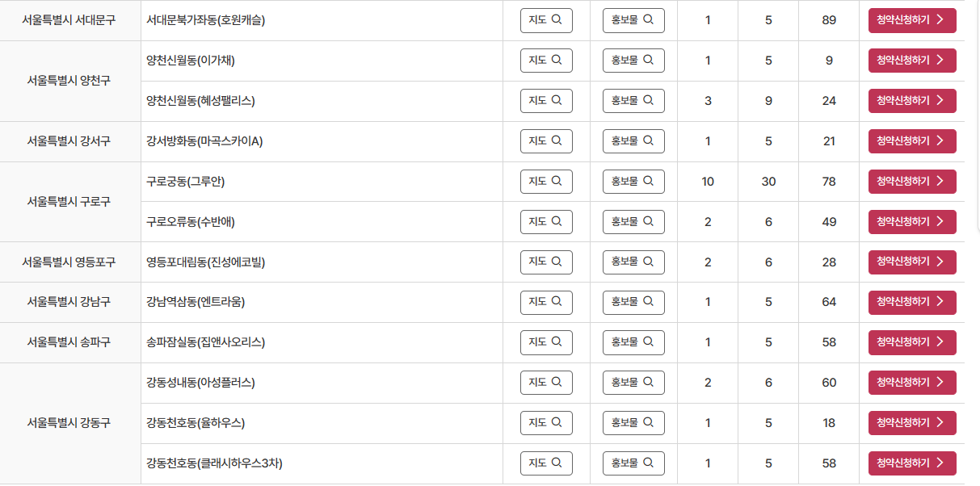The image size is (980, 486).
Task: Select the 송파잠실동(집앤사오리스) housing name
Action: 206,342
